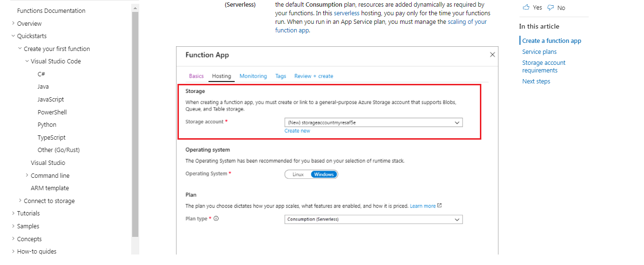
Task: Click the thumbs-up Yes feedback icon
Action: (x=526, y=7)
